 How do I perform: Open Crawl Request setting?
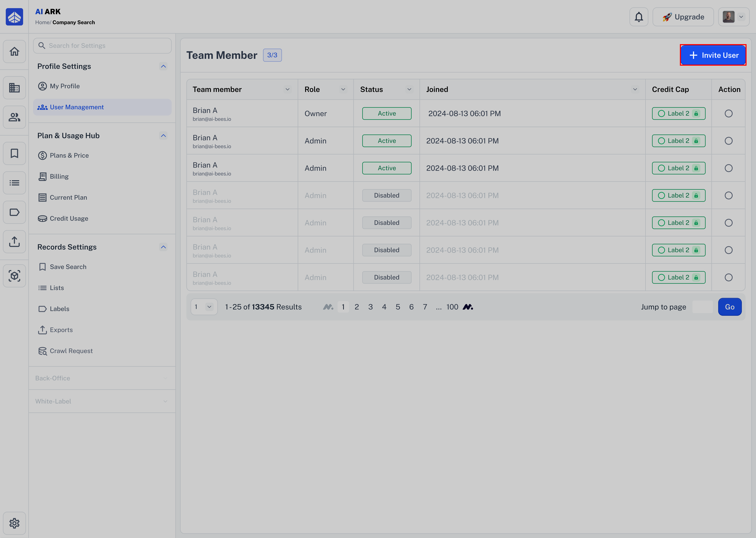[102, 351]
